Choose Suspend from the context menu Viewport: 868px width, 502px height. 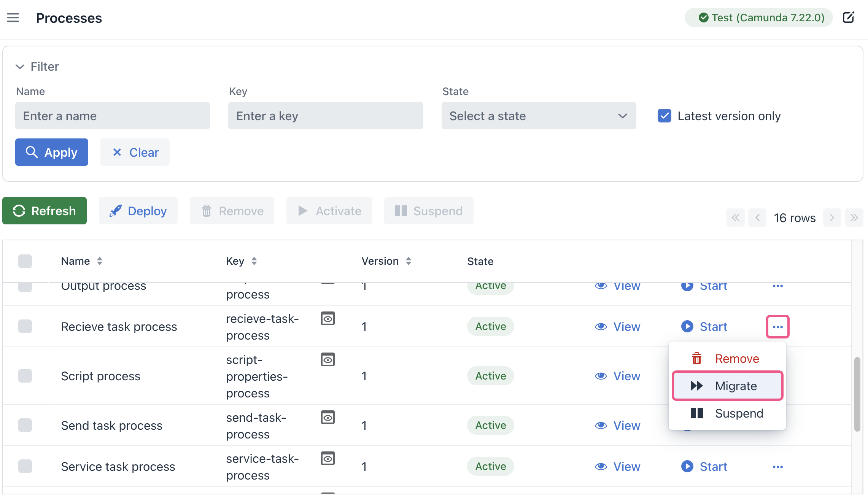click(727, 413)
